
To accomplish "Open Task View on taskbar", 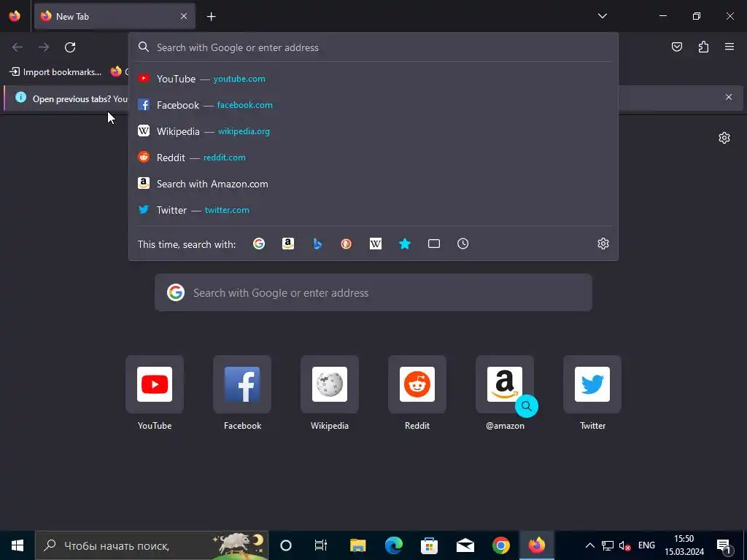I will point(321,545).
